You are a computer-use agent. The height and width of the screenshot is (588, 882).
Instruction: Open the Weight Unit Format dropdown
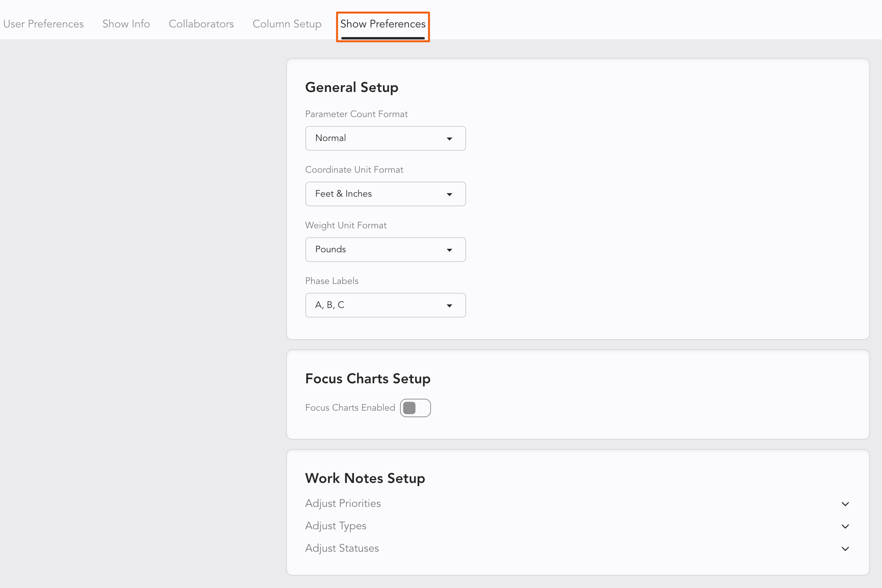click(x=385, y=250)
